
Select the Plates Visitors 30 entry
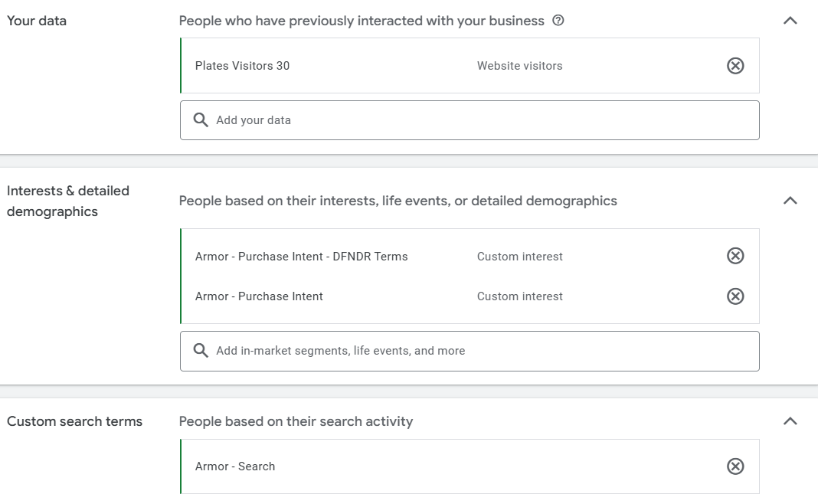click(242, 66)
